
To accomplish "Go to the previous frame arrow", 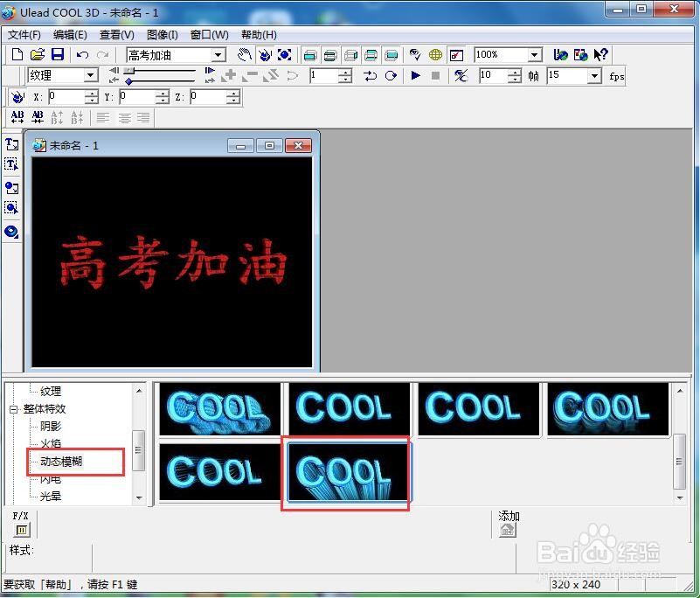I will point(114,71).
